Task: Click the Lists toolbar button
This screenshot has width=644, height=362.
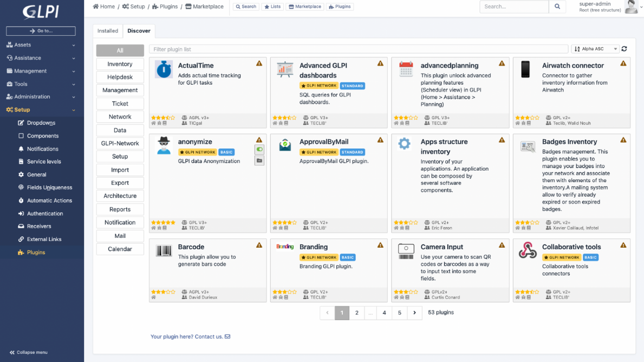Action: click(x=273, y=7)
